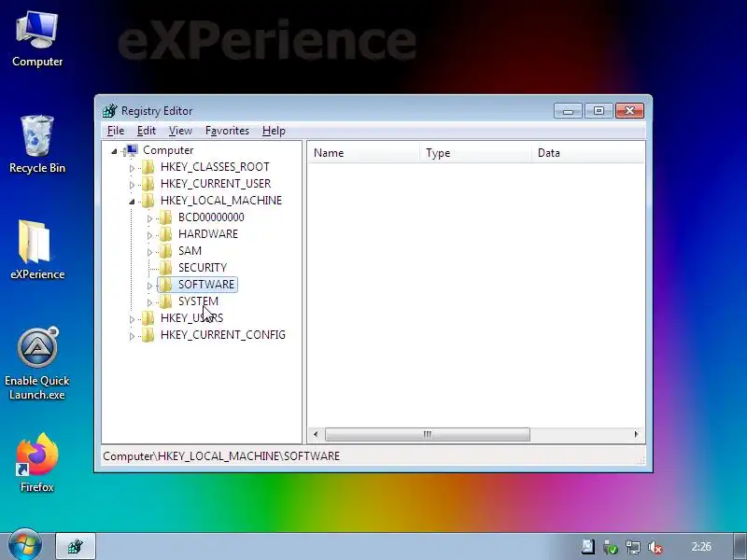This screenshot has width=747, height=560.
Task: Select the SECURITY key label
Action: [x=203, y=268]
